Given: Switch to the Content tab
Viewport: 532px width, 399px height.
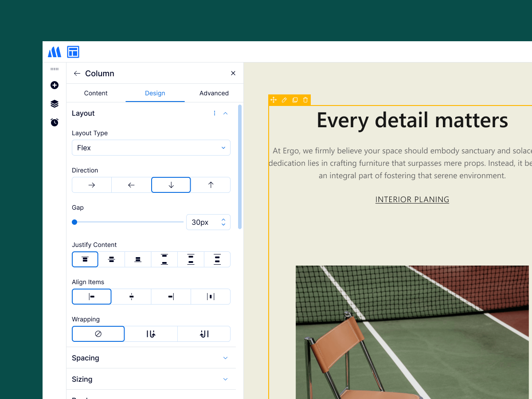Looking at the screenshot, I should tap(96, 93).
